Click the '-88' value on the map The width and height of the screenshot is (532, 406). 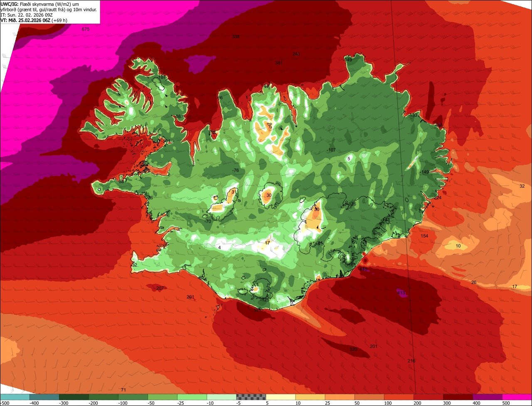tap(177, 116)
